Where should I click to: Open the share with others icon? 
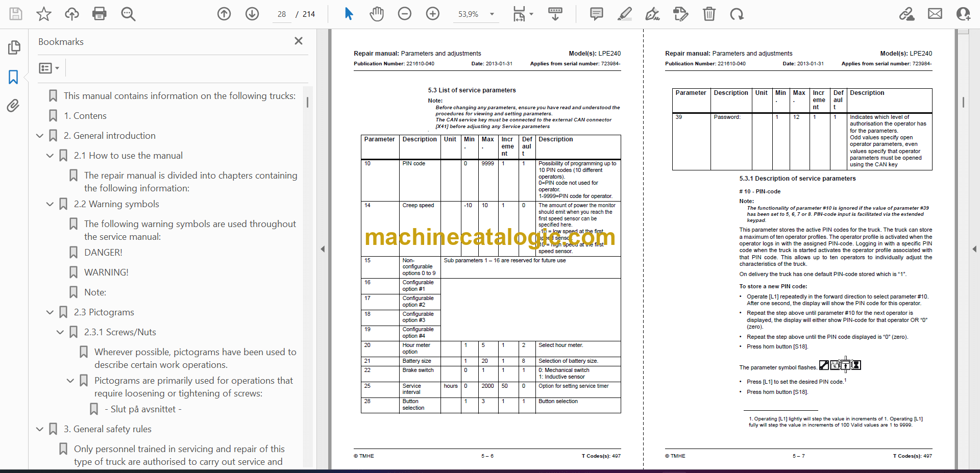click(x=963, y=14)
